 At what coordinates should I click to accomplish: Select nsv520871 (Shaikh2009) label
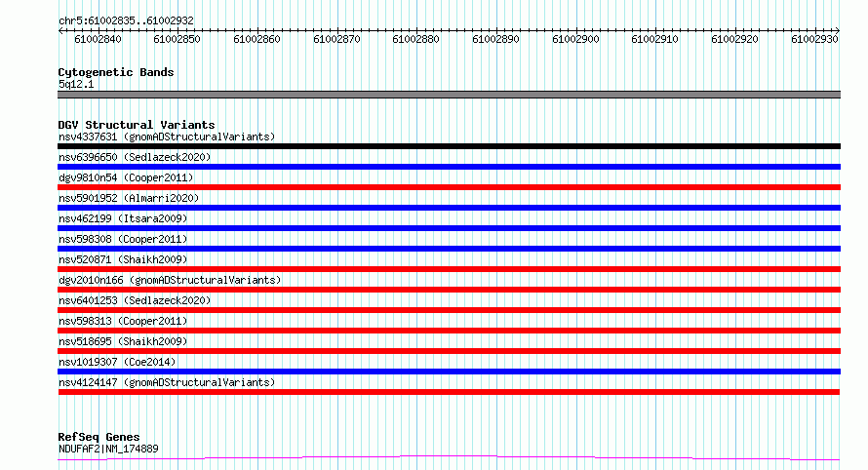coord(123,259)
